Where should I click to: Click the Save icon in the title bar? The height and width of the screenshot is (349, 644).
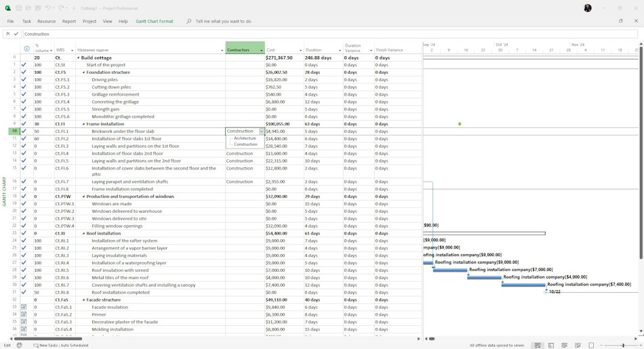tap(18, 8)
